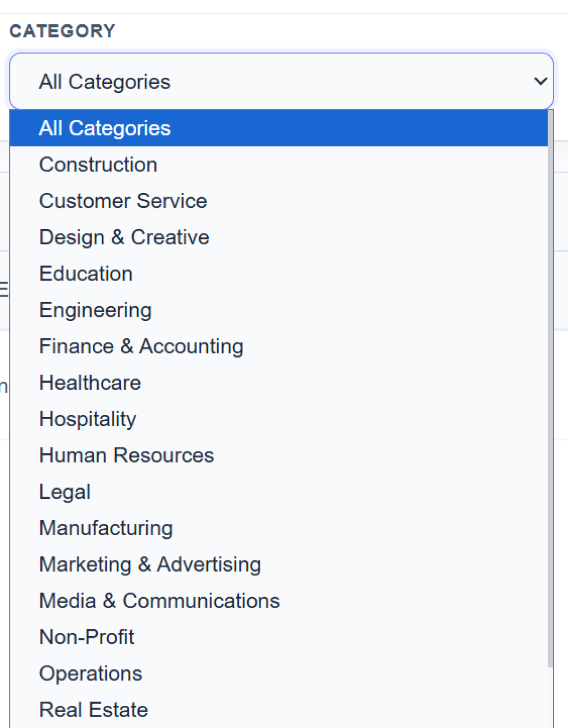
Task: Choose Real Estate option
Action: (278, 710)
